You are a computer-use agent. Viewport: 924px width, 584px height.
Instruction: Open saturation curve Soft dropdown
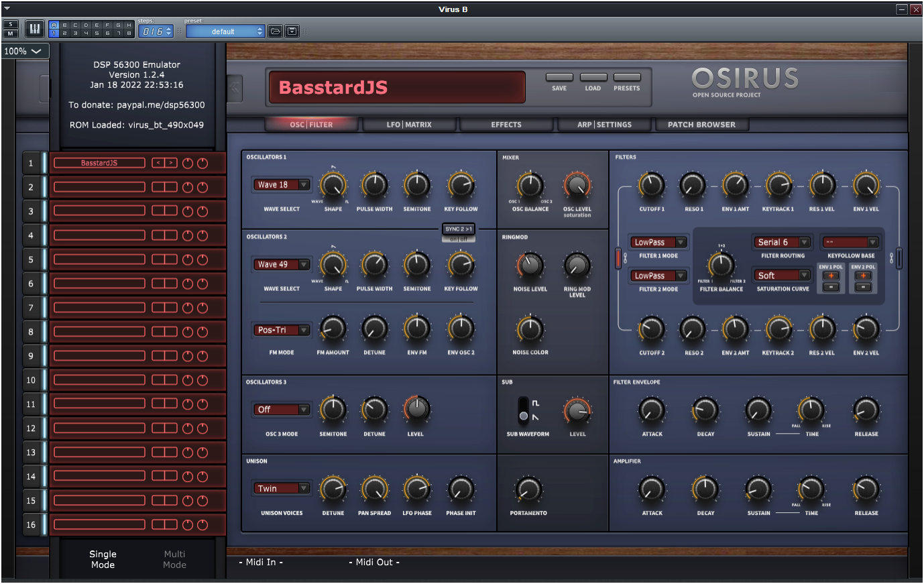pyautogui.click(x=783, y=275)
